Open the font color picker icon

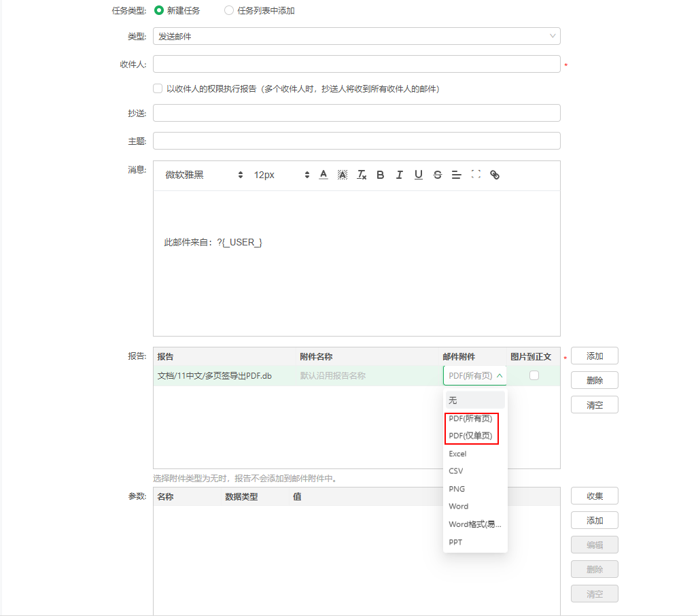(324, 175)
